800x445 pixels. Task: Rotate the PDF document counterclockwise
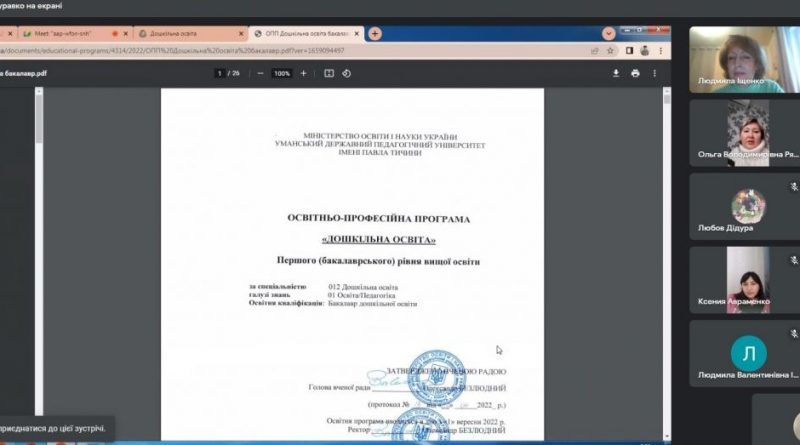[346, 73]
